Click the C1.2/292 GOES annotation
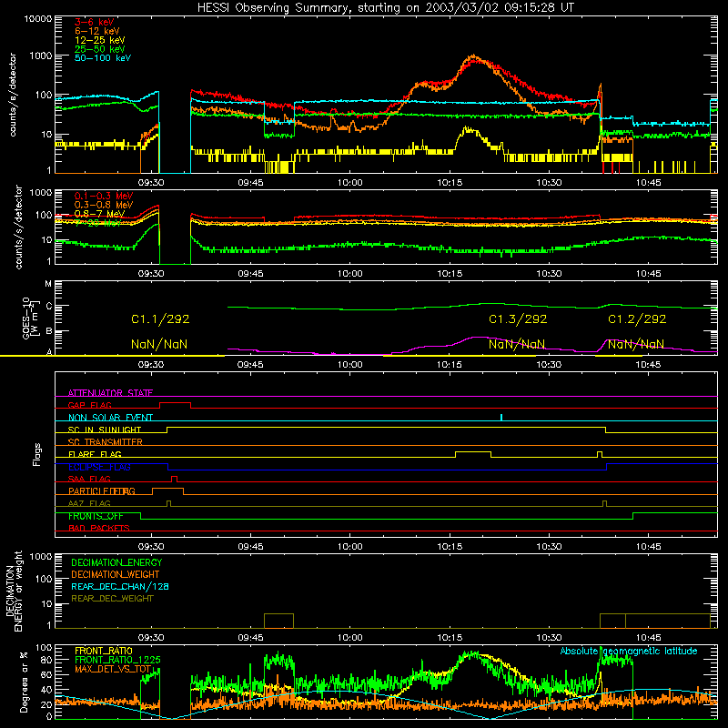728x728 pixels. pos(637,319)
